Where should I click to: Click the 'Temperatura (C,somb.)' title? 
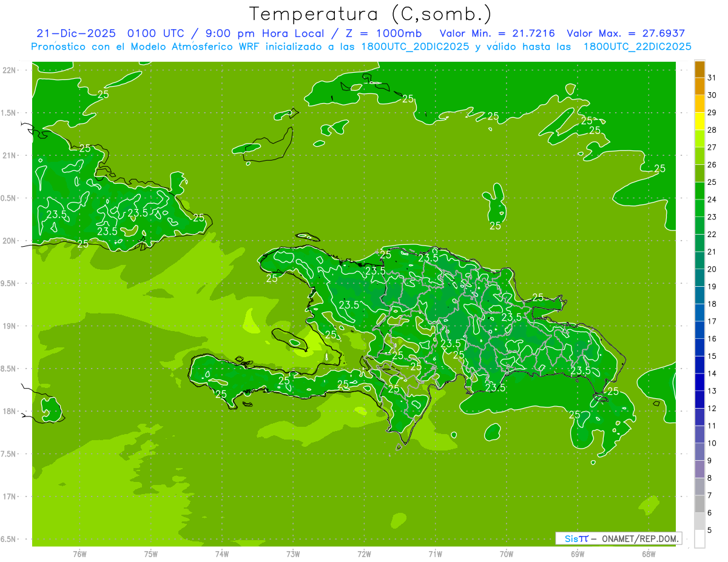pyautogui.click(x=371, y=15)
